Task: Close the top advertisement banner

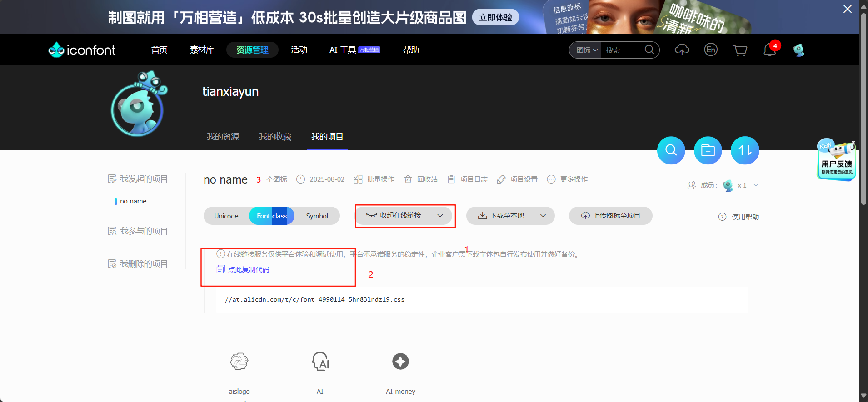Action: click(848, 9)
